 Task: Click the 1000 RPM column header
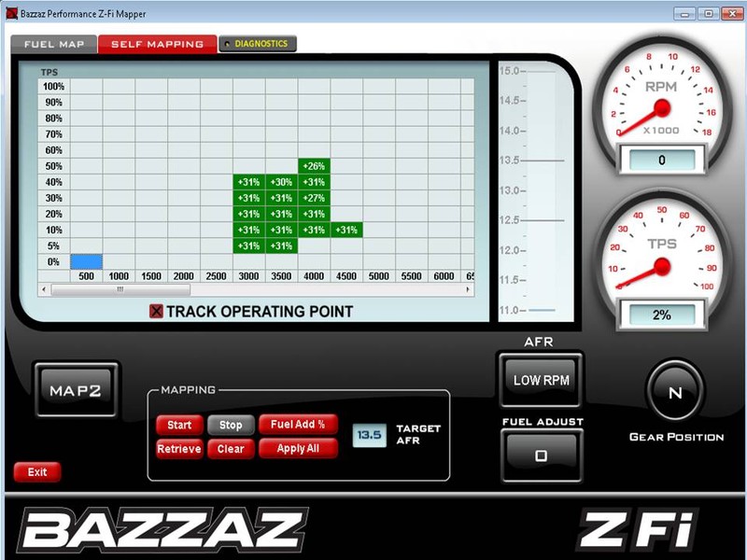119,276
